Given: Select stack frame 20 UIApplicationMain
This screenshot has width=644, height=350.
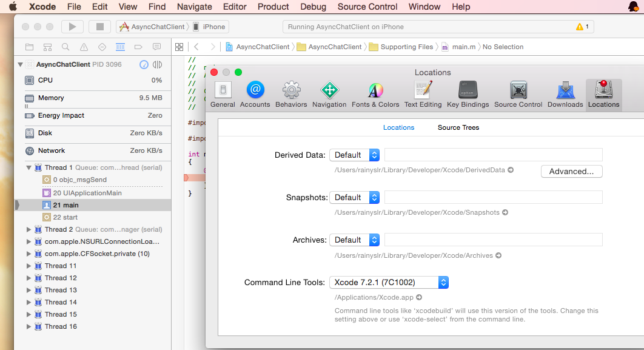Looking at the screenshot, I should [x=93, y=193].
